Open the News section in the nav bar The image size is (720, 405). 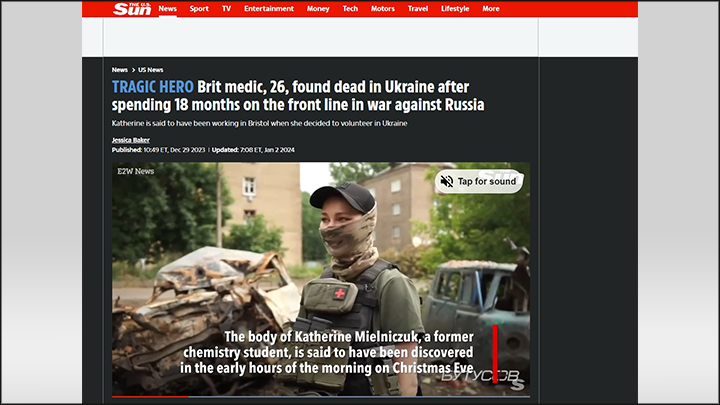coord(168,9)
